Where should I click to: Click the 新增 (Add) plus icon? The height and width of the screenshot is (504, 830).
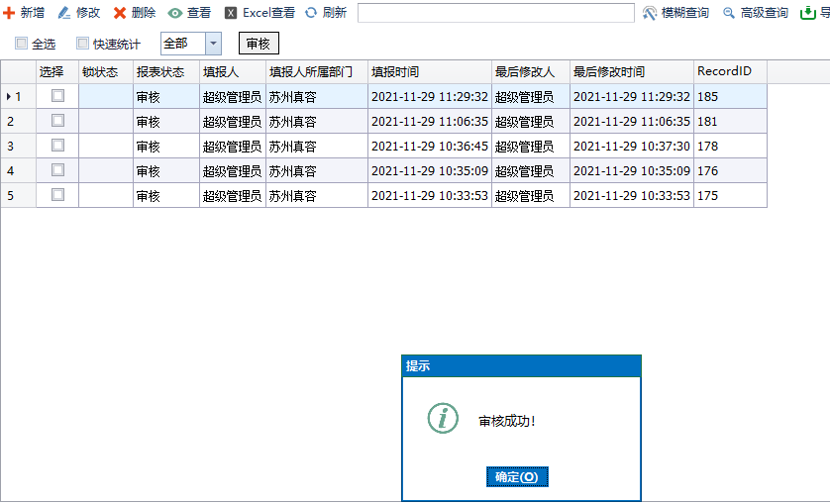tap(9, 13)
